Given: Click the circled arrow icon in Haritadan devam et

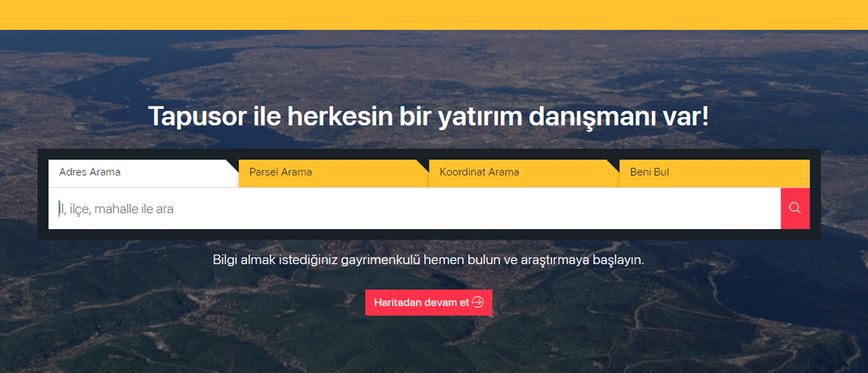Looking at the screenshot, I should [478, 302].
